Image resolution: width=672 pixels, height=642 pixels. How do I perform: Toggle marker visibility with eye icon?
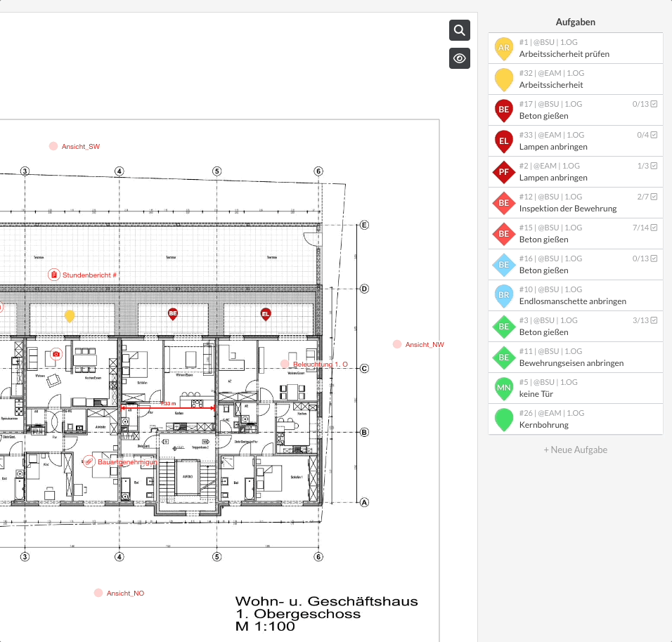459,58
